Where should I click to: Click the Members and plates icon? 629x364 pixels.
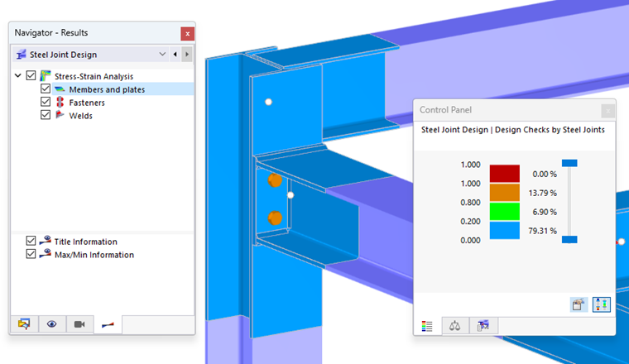[60, 89]
